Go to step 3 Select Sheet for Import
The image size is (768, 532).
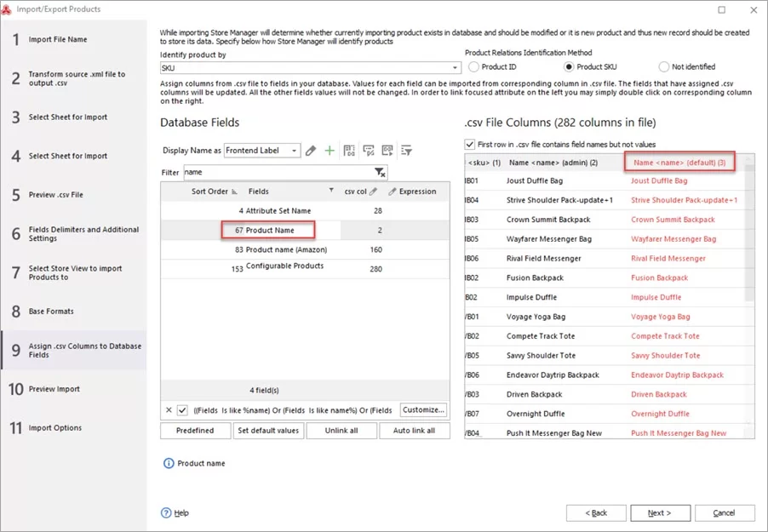coord(73,117)
